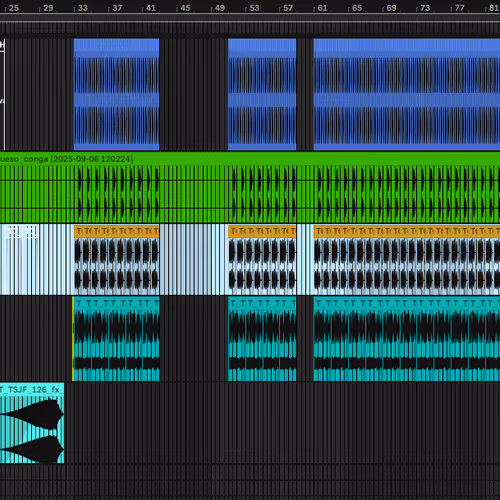This screenshot has width=500, height=500.
Task: Click bar 77 marker in the timeline ruler
Action: (459, 8)
